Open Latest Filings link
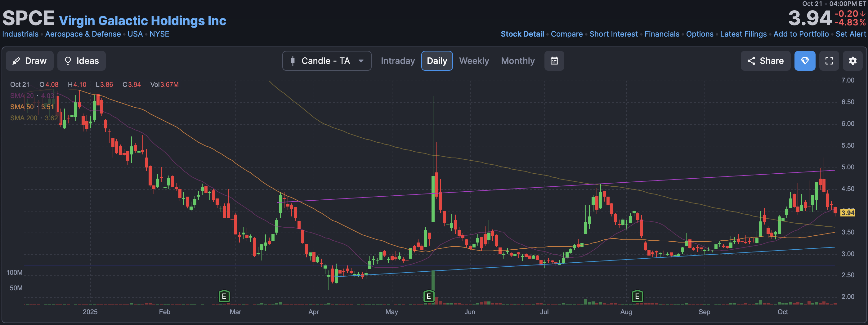The image size is (868, 325). 743,34
